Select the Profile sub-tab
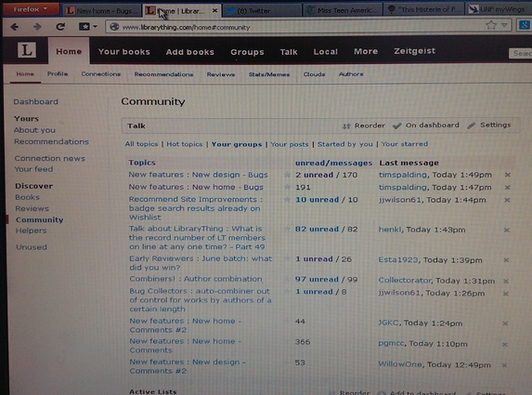The image size is (532, 395). [58, 73]
